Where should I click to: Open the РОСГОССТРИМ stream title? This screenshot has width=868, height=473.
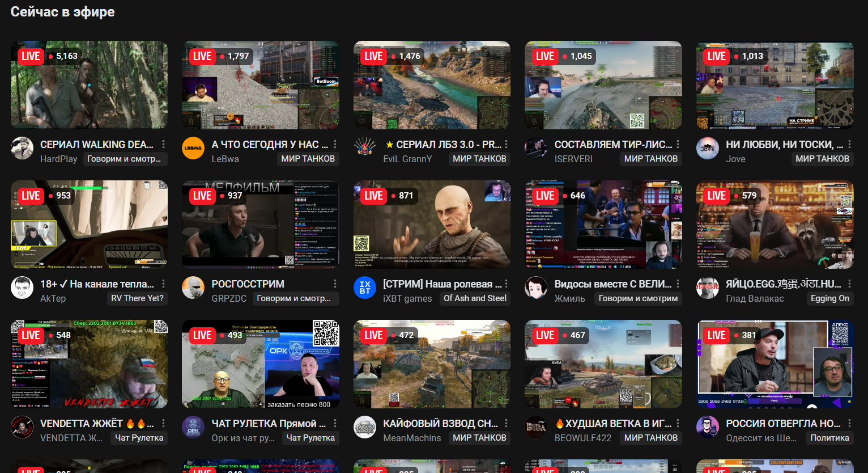[248, 284]
